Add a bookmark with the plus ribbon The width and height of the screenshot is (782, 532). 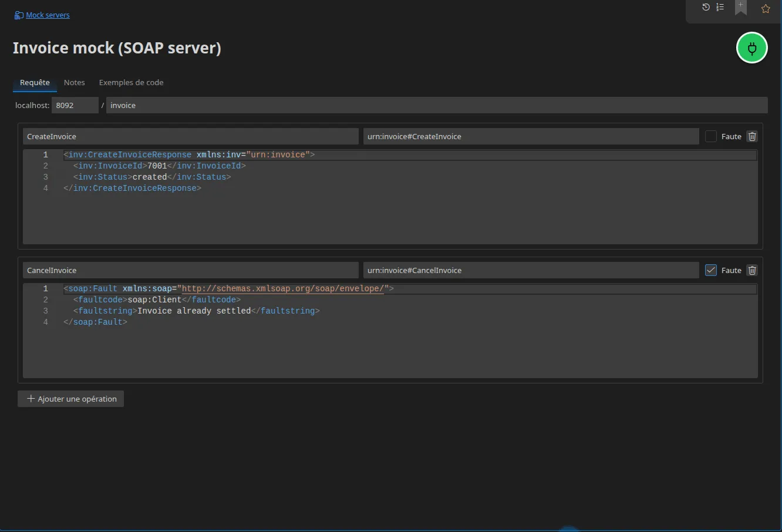pyautogui.click(x=741, y=8)
